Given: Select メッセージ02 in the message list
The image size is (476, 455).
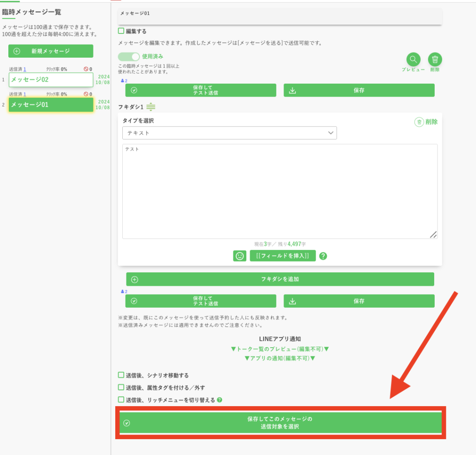Looking at the screenshot, I should coord(51,79).
